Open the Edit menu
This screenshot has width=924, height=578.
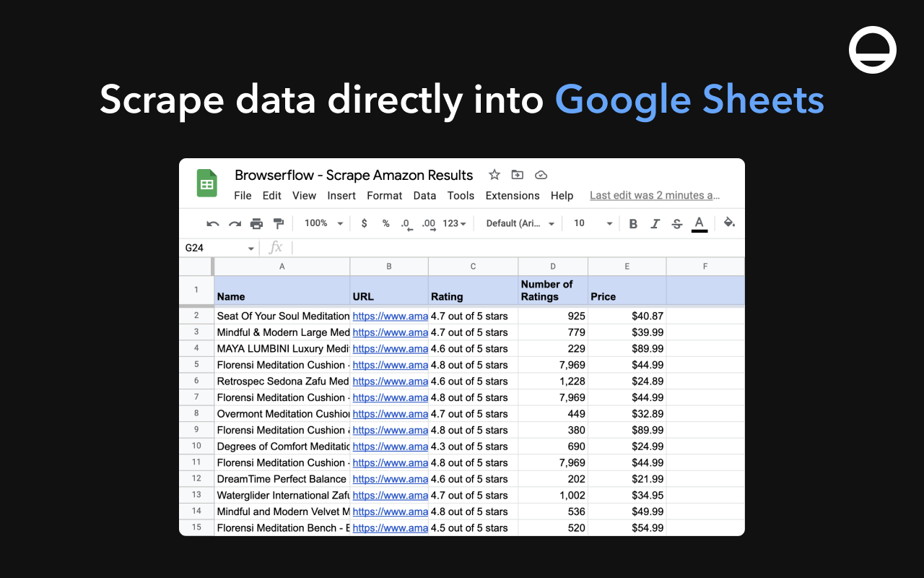click(x=272, y=196)
